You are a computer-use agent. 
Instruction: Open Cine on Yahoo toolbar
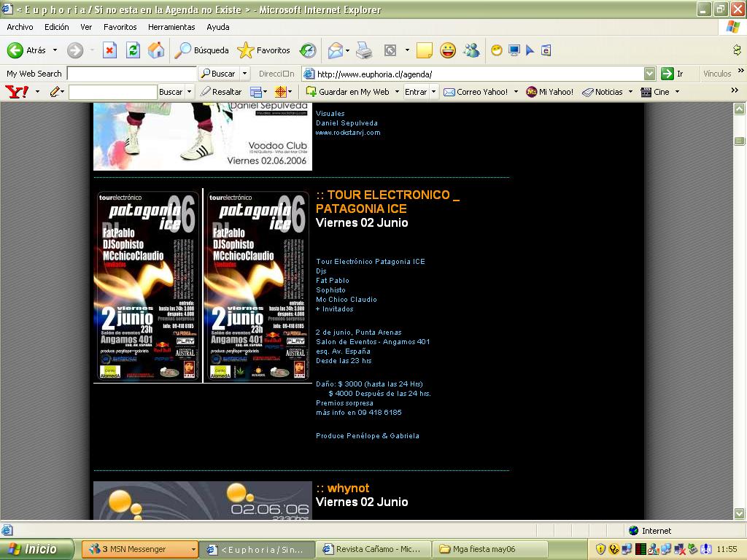(x=655, y=92)
